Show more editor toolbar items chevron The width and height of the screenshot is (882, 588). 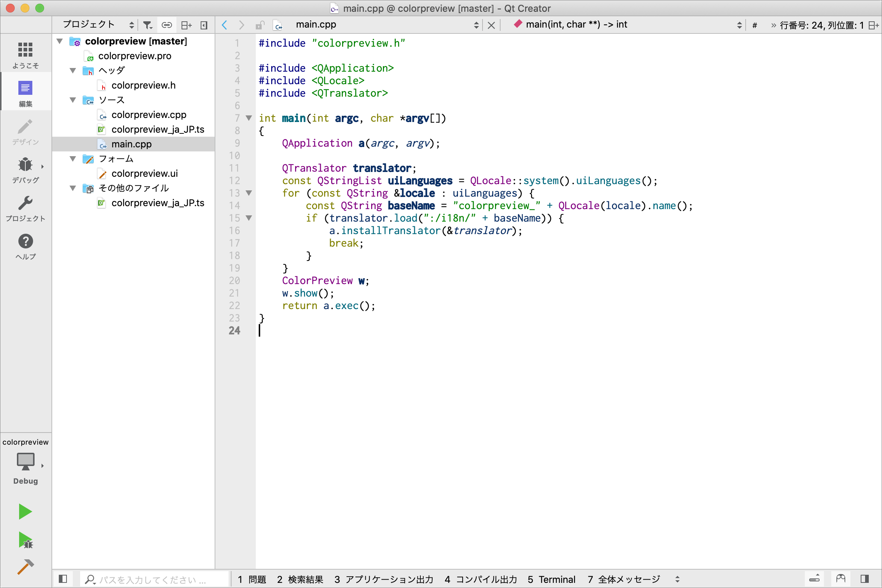[773, 25]
